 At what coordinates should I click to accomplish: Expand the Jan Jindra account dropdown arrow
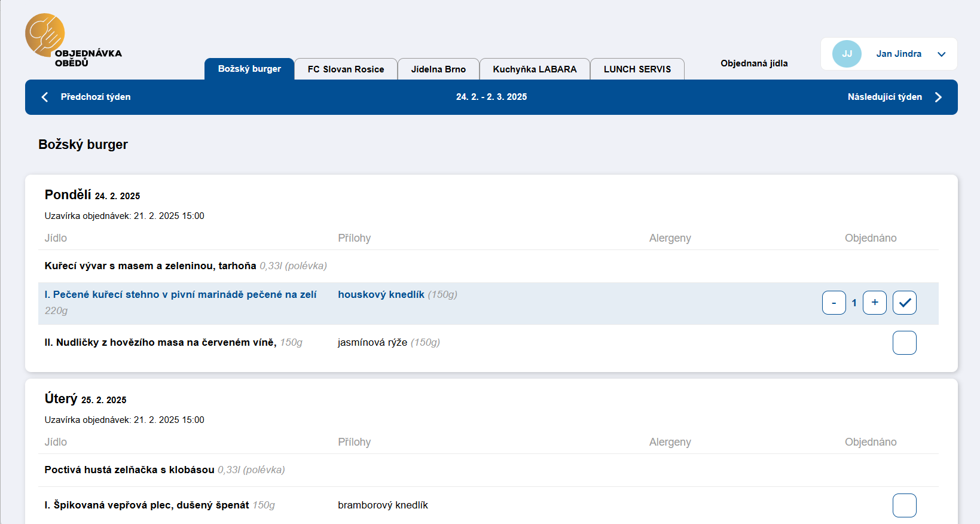[941, 54]
